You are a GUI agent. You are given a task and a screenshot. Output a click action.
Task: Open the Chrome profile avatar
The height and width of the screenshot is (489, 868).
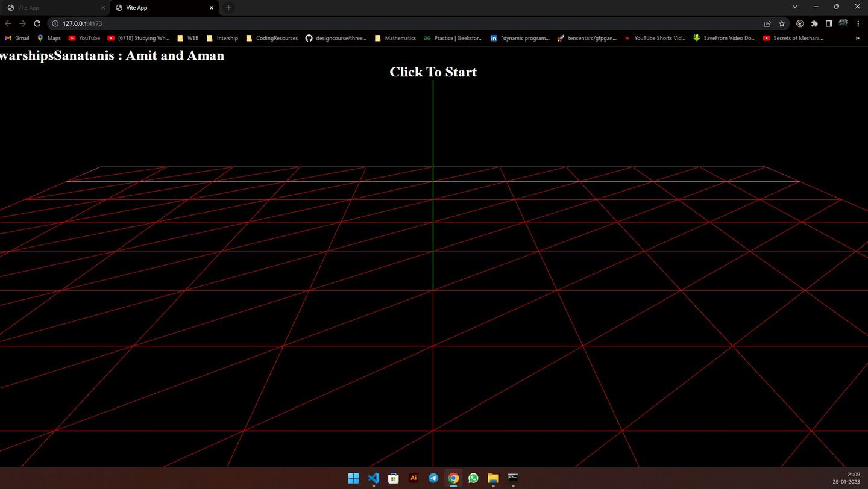[843, 23]
